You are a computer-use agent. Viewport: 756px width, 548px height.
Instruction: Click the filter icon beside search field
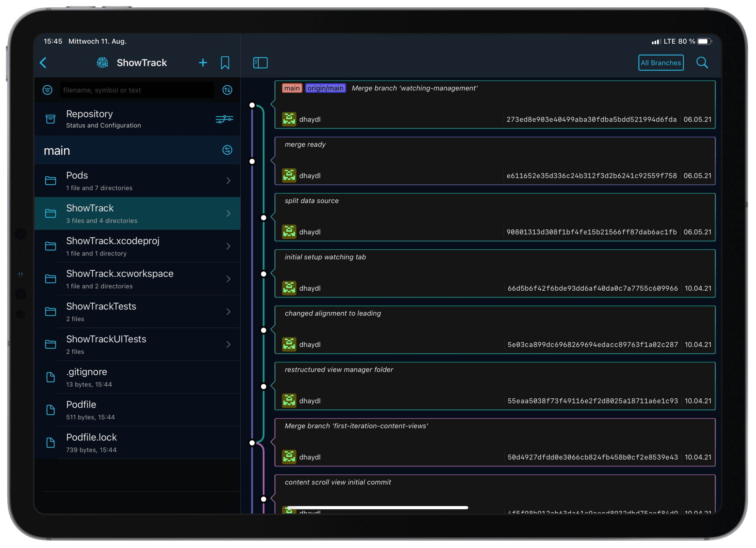(47, 90)
